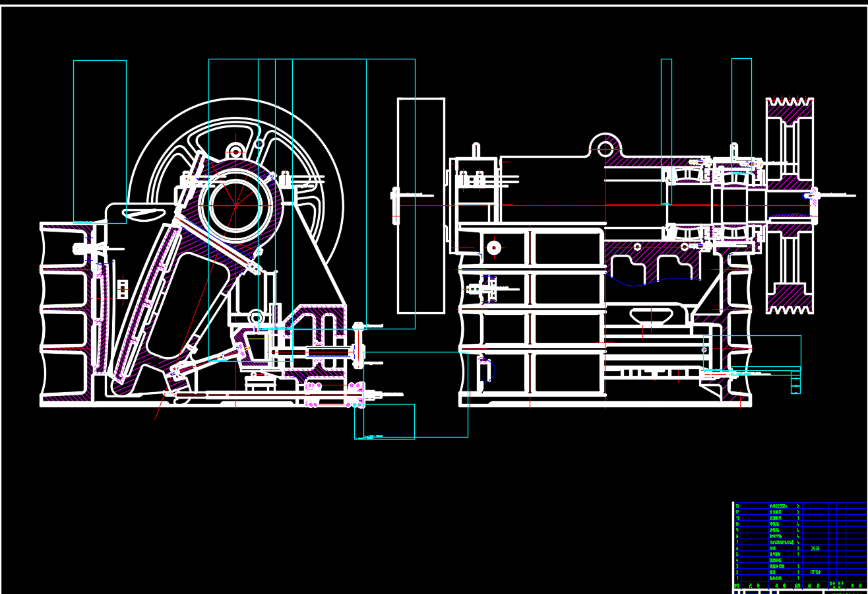Pick item number 6 in the parts list
Viewport: 868px width, 594px height.
(737, 548)
